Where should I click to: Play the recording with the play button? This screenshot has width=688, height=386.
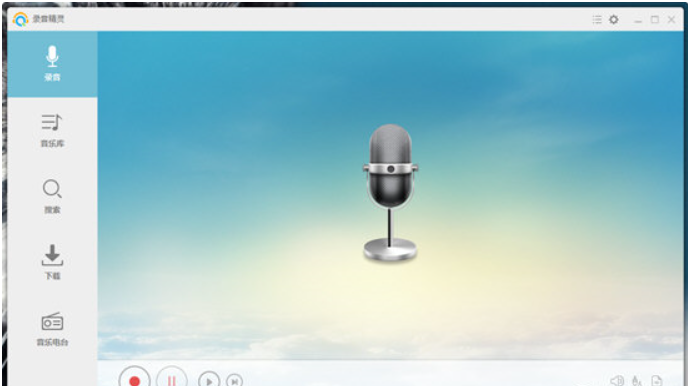(x=209, y=381)
